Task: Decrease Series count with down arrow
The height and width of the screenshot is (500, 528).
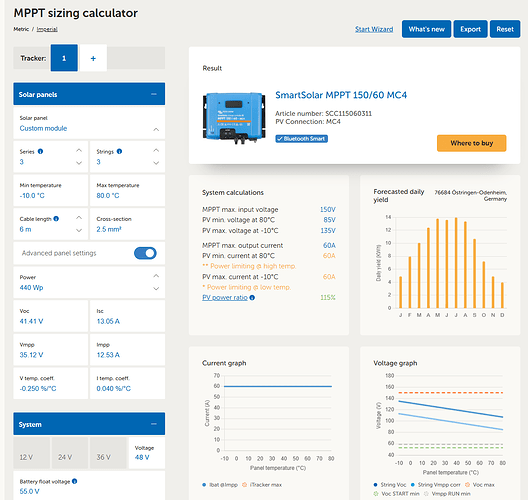Action: pos(79,163)
